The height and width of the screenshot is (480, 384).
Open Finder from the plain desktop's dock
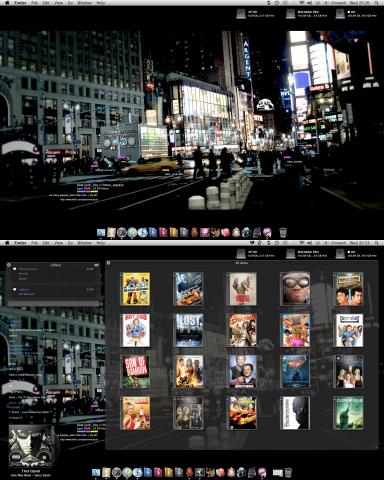[101, 232]
